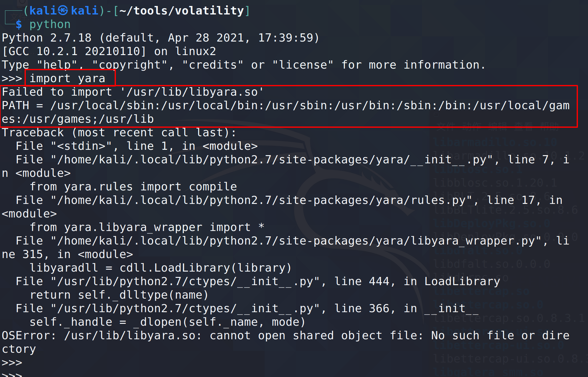This screenshot has width=588, height=377.
Task: Click "Failed to import '/usr/lib/libyara.so'" message
Action: point(133,92)
